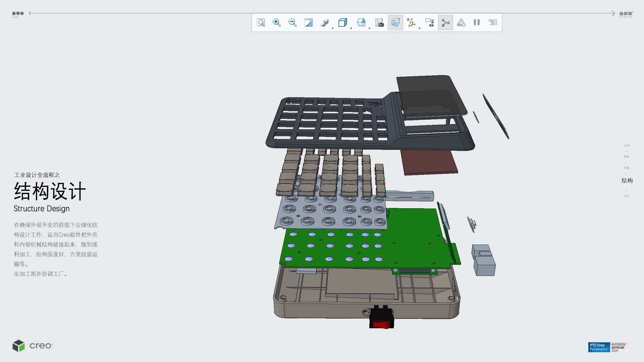
Task: Click the red power switch on model
Action: coord(382,324)
